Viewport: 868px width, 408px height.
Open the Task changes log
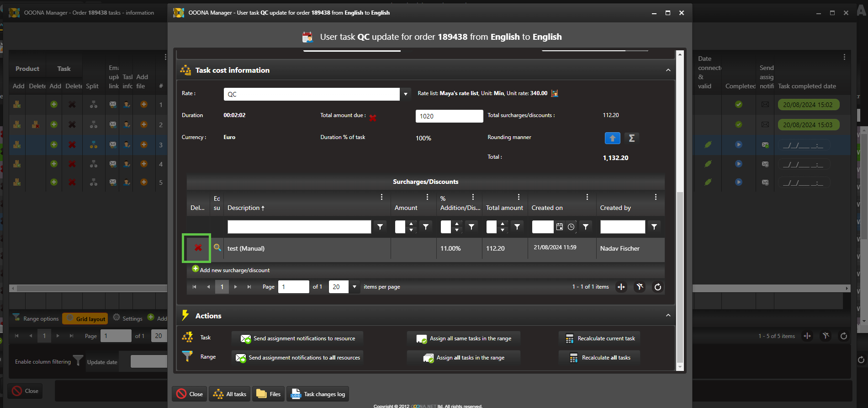[x=318, y=394]
